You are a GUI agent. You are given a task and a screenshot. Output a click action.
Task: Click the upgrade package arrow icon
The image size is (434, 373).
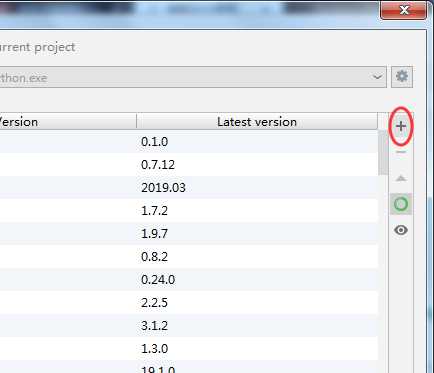pyautogui.click(x=401, y=178)
